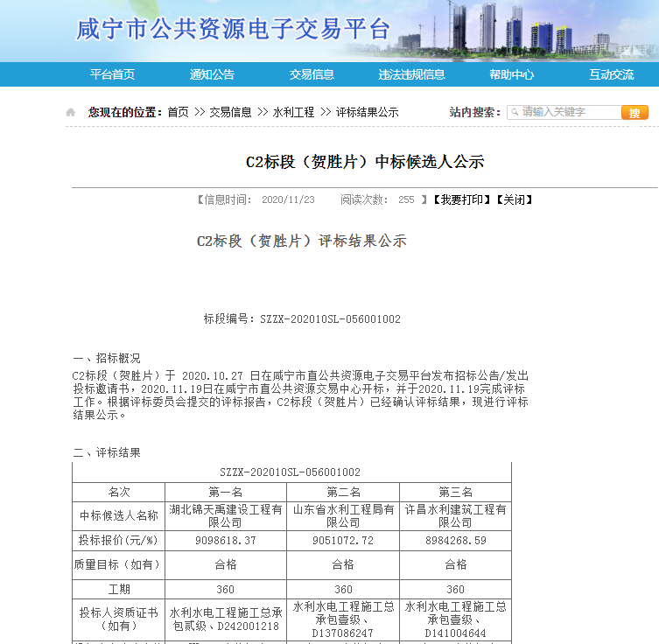Click the second-place bidder 山东省水利工程局有限公司 cell
Screen dimensions: 659x644
point(343,515)
